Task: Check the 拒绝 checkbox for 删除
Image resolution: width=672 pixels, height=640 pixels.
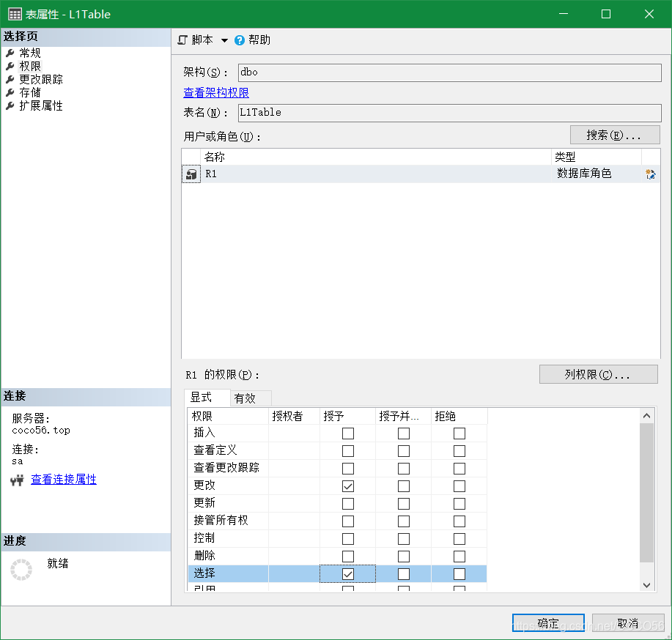Action: pyautogui.click(x=459, y=556)
